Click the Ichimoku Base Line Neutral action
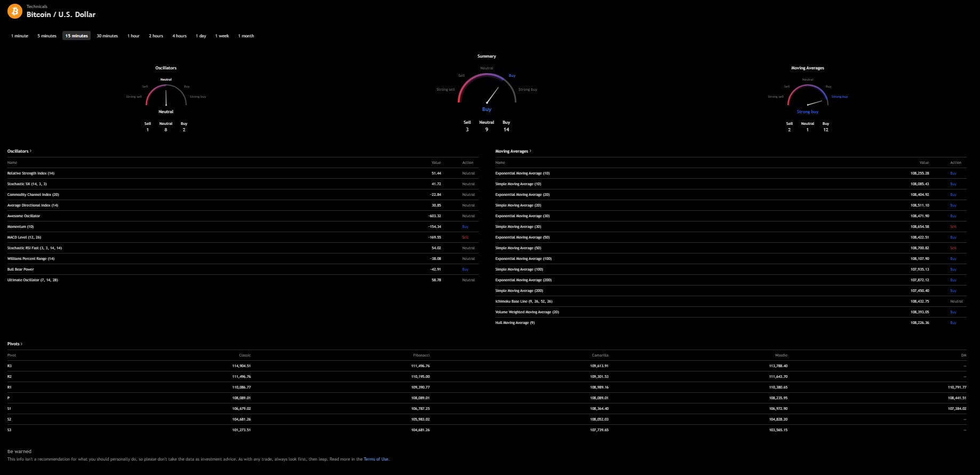 (x=957, y=302)
